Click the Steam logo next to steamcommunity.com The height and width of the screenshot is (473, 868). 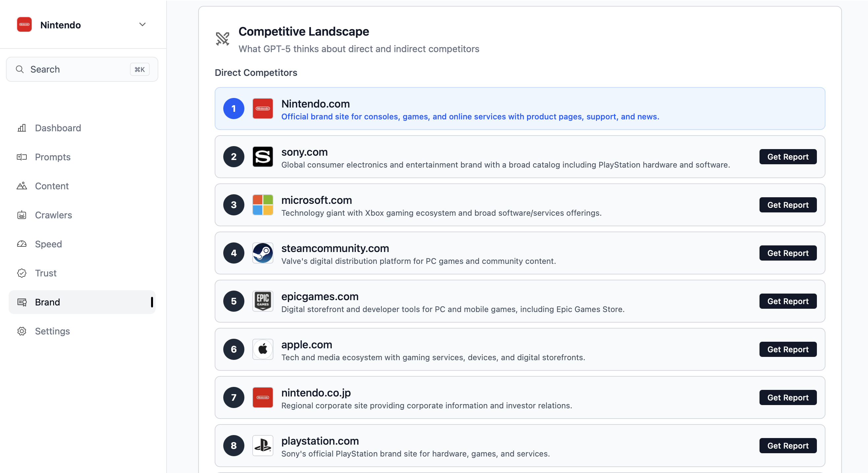263,253
